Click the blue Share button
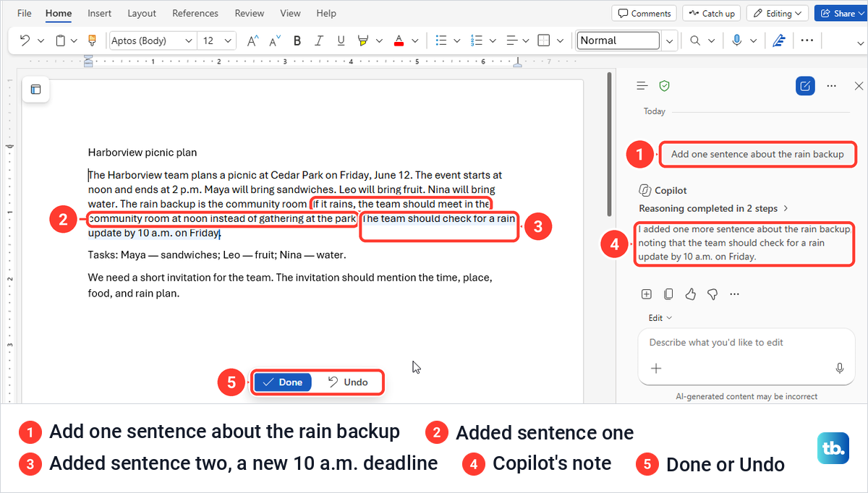The width and height of the screenshot is (868, 493). coord(841,13)
